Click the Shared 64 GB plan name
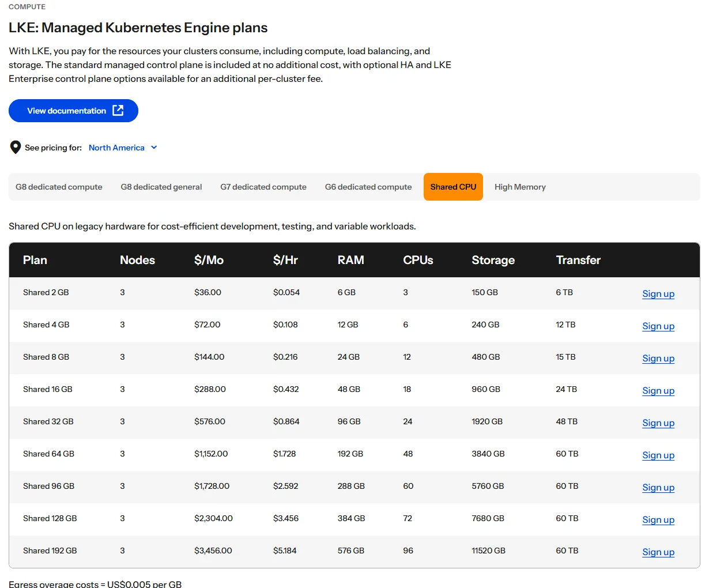The width and height of the screenshot is (709, 588). (x=48, y=454)
